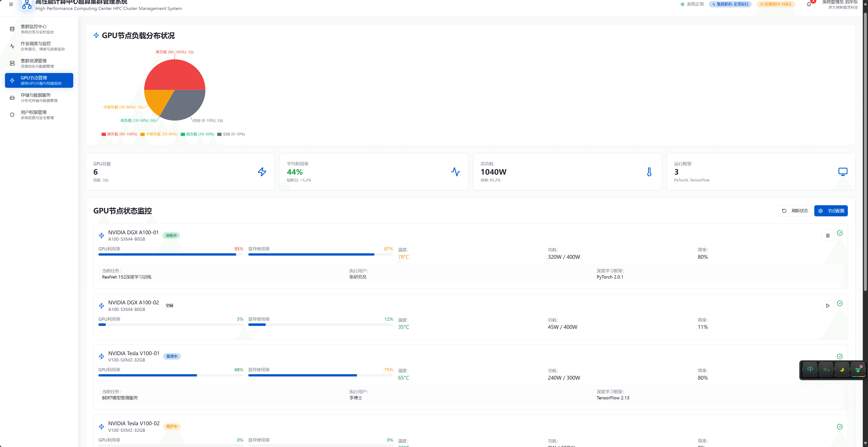Viewport: 868px width, 447px height.
Task: Start the NVIDIA DGX A100-02 node
Action: pos(828,306)
